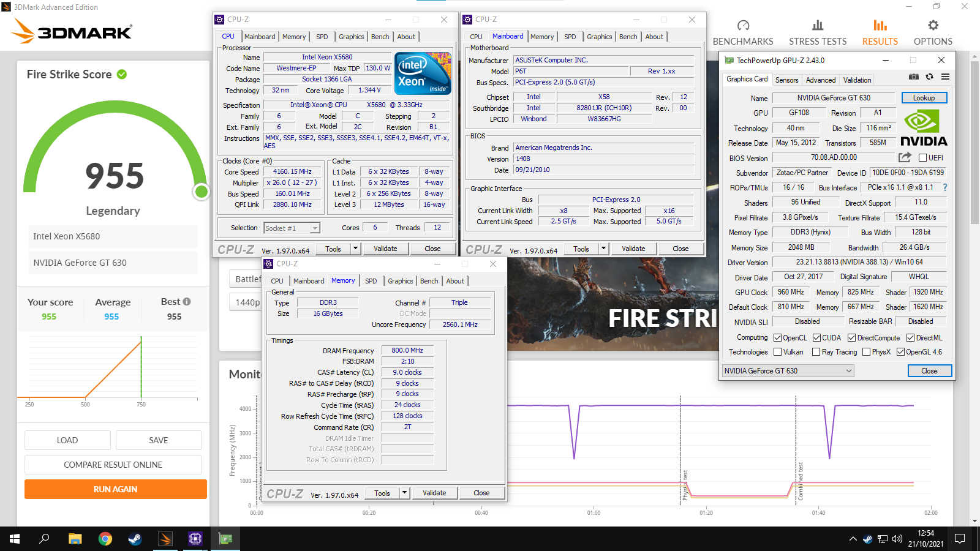Open File Explorer from the taskbar
Screen dimensions: 980x551
point(75,539)
